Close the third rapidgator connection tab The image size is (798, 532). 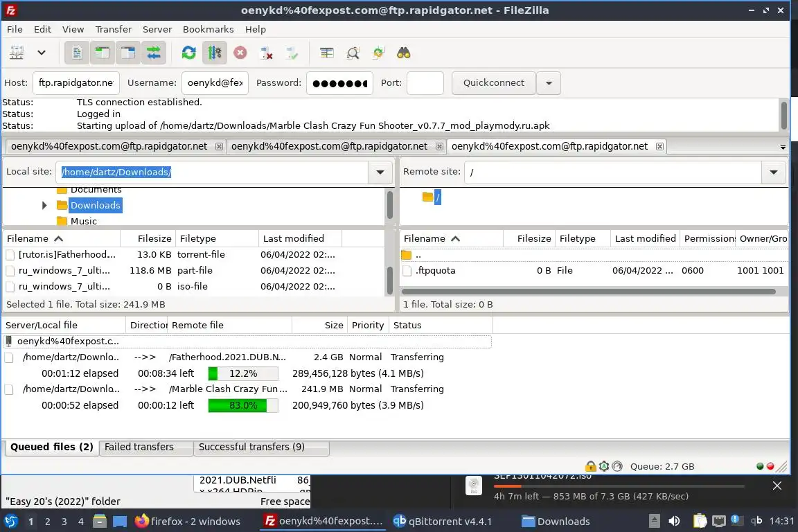[659, 147]
